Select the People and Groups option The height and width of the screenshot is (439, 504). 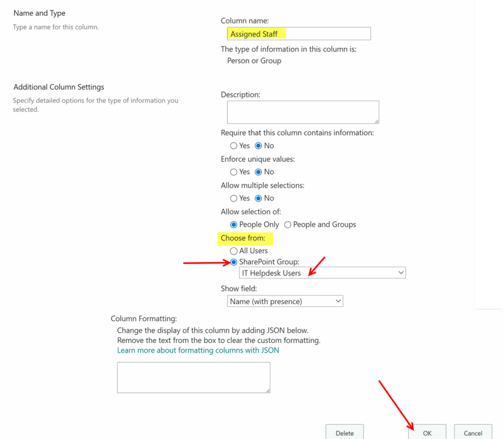288,225
